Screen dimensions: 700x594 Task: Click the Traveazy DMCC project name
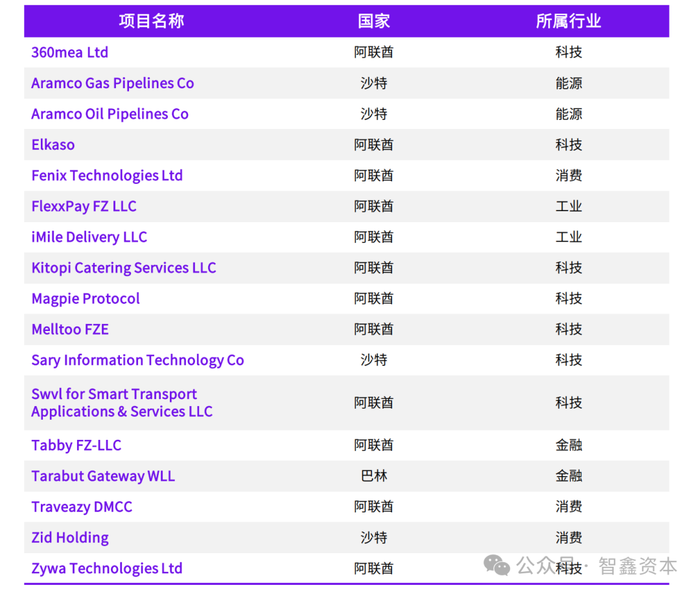(82, 507)
